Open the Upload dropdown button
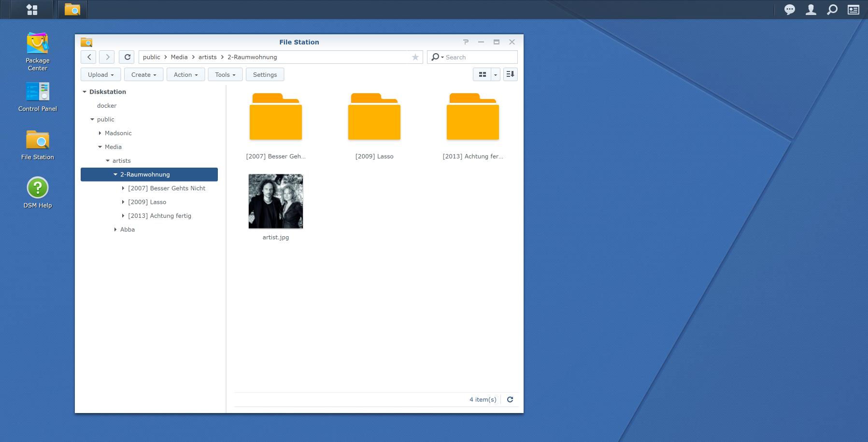The height and width of the screenshot is (442, 868). point(100,74)
